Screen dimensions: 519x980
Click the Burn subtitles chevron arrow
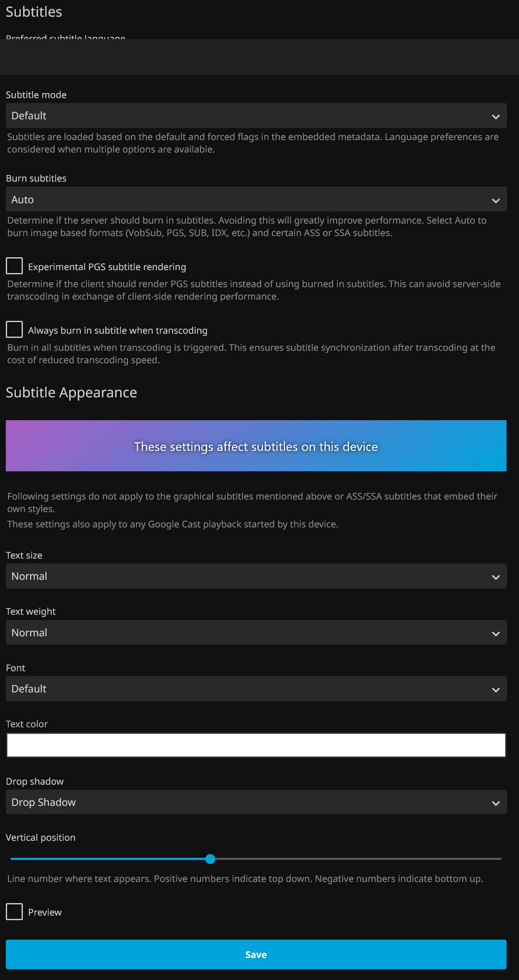(x=496, y=201)
